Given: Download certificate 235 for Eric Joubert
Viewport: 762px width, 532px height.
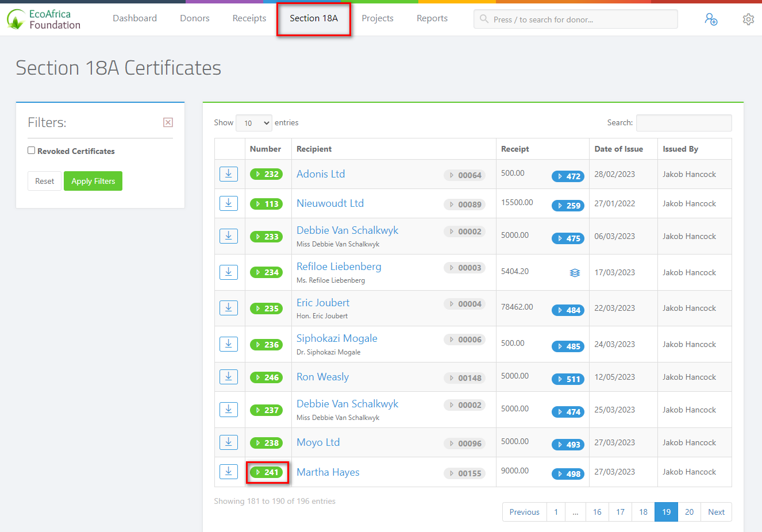Looking at the screenshot, I should point(229,307).
